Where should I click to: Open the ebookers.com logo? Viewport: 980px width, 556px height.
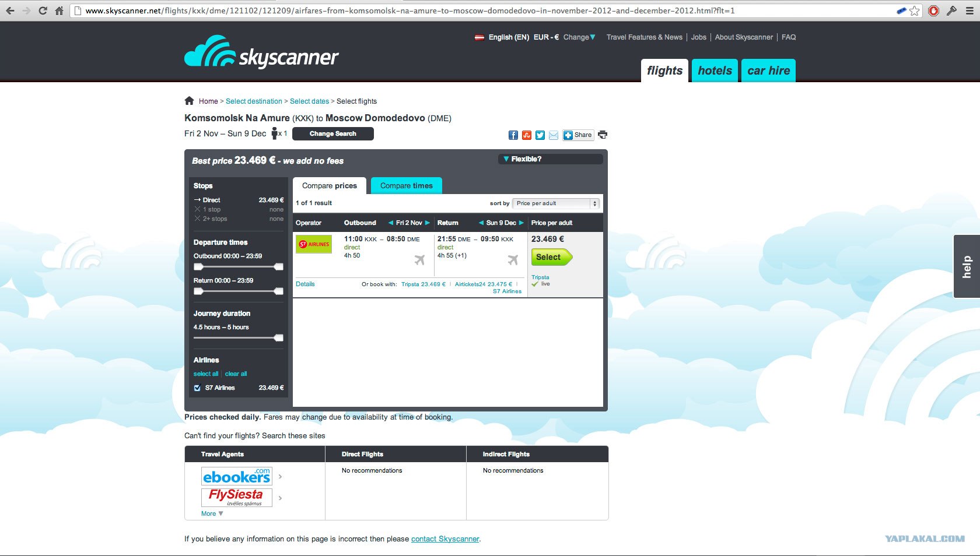[x=237, y=477]
